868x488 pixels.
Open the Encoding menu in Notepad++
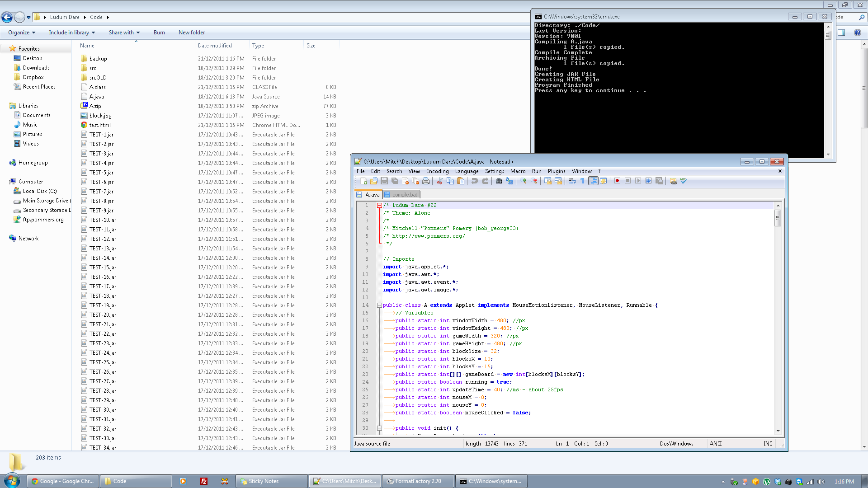[x=437, y=171]
